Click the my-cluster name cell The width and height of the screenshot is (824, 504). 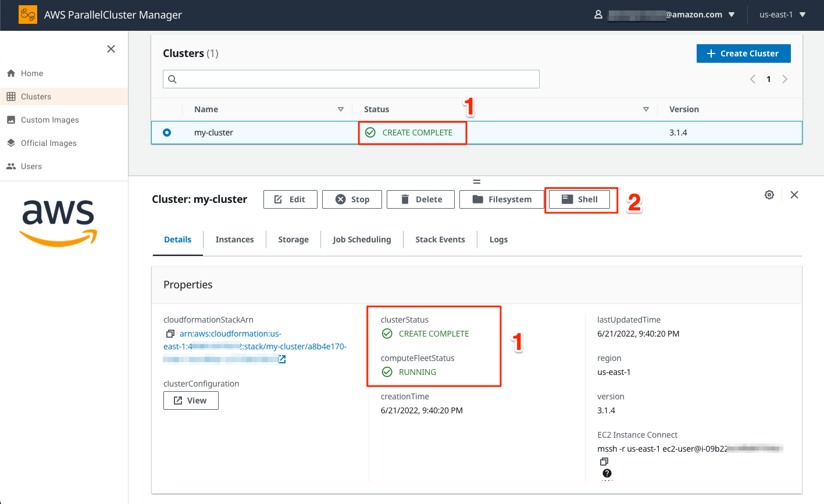click(213, 133)
